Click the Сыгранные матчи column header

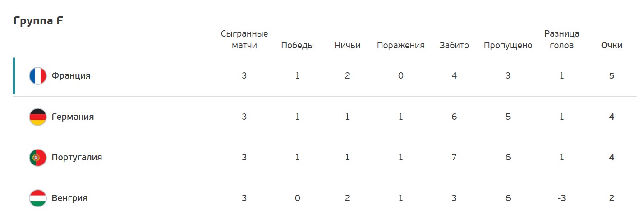tap(244, 40)
